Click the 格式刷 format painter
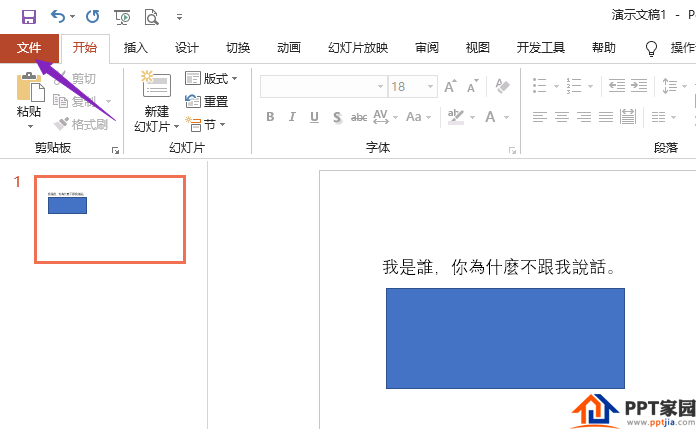696x429 pixels. click(80, 125)
